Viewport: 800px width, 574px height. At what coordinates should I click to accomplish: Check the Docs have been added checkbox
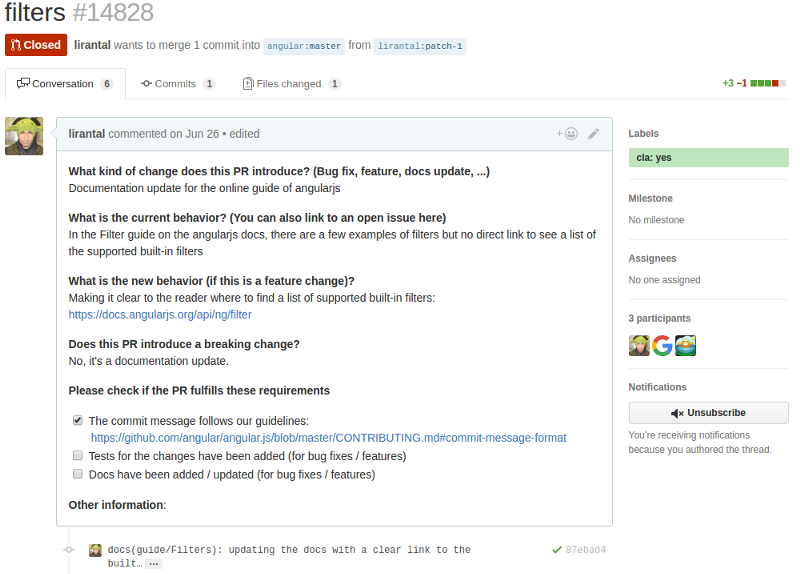coord(78,474)
